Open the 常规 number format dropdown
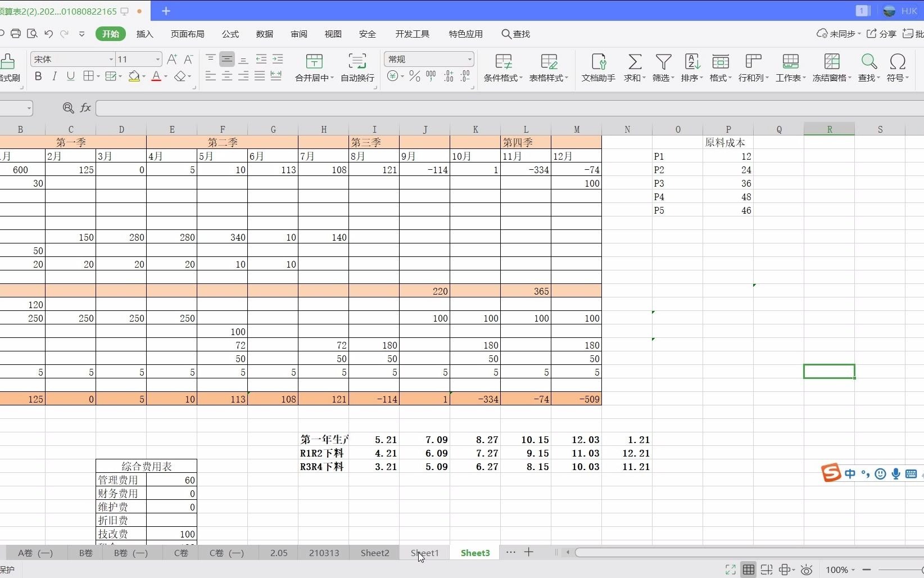 point(469,59)
